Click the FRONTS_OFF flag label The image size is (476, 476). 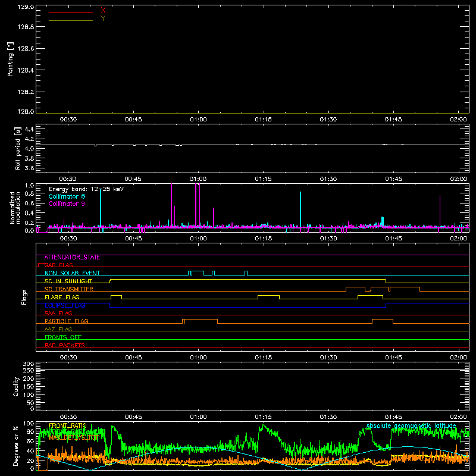pyautogui.click(x=63, y=337)
